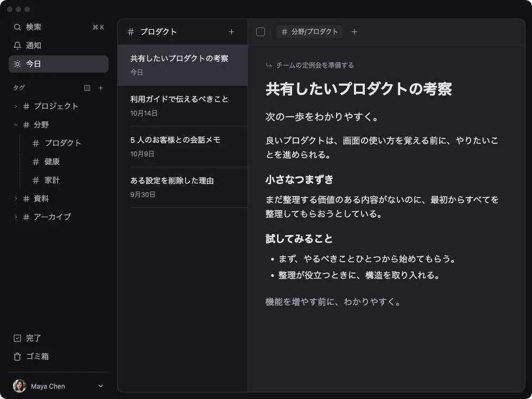Open parent link チームの定例会を準備する

click(315, 65)
